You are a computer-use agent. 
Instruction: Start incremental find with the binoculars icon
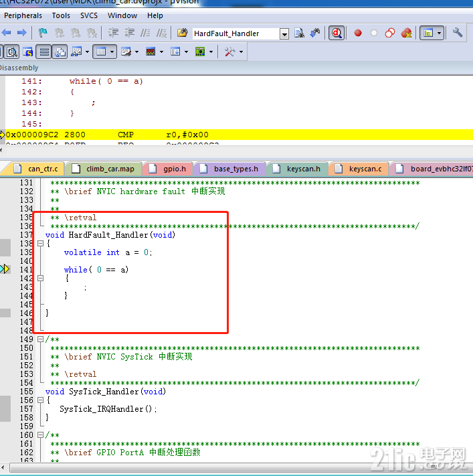pos(315,33)
